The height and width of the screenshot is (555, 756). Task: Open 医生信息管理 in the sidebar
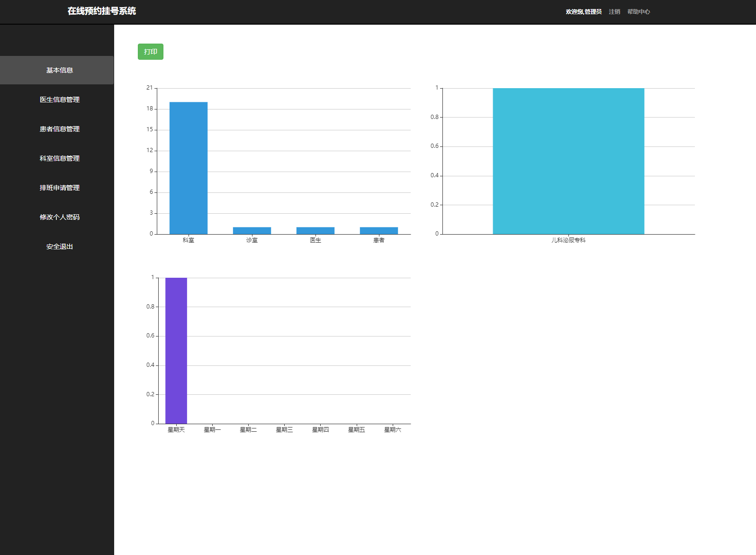59,100
